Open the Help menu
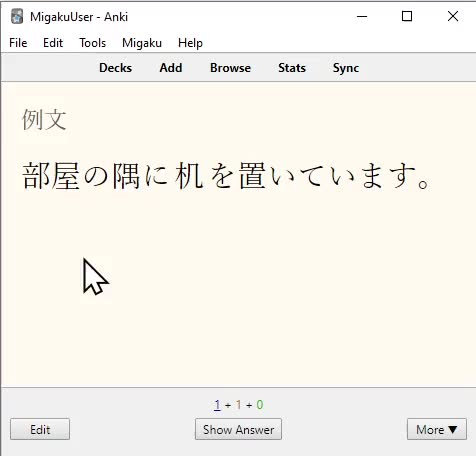 (190, 43)
